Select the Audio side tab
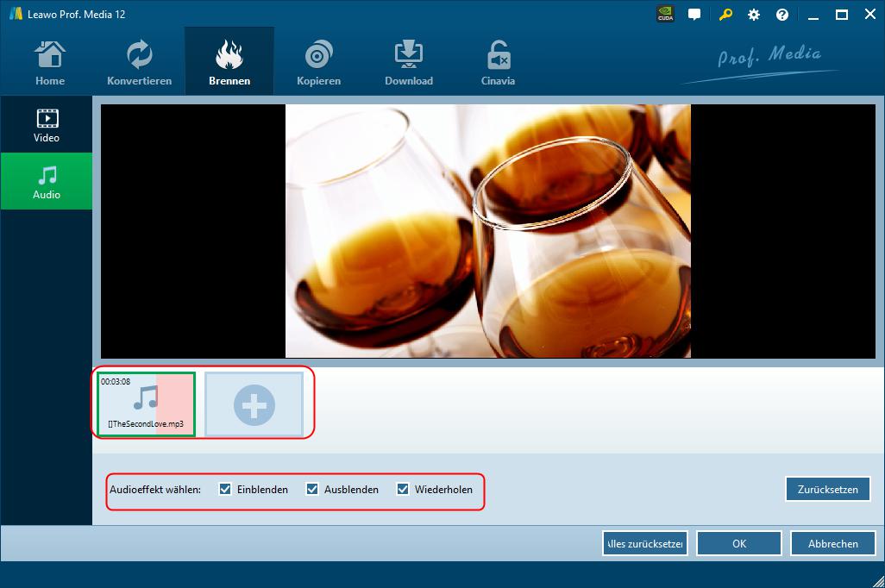The height and width of the screenshot is (588, 885). pyautogui.click(x=47, y=181)
